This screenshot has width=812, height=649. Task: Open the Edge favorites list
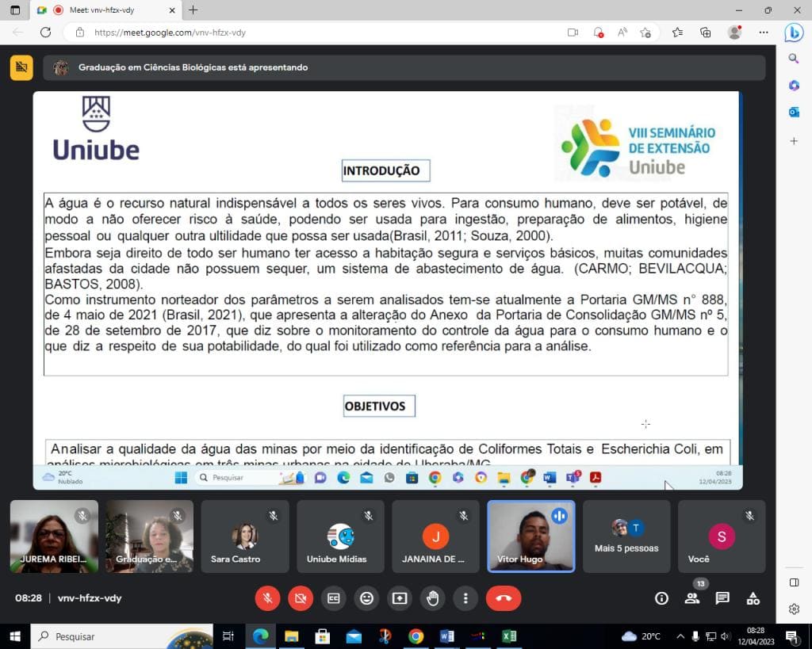677,32
